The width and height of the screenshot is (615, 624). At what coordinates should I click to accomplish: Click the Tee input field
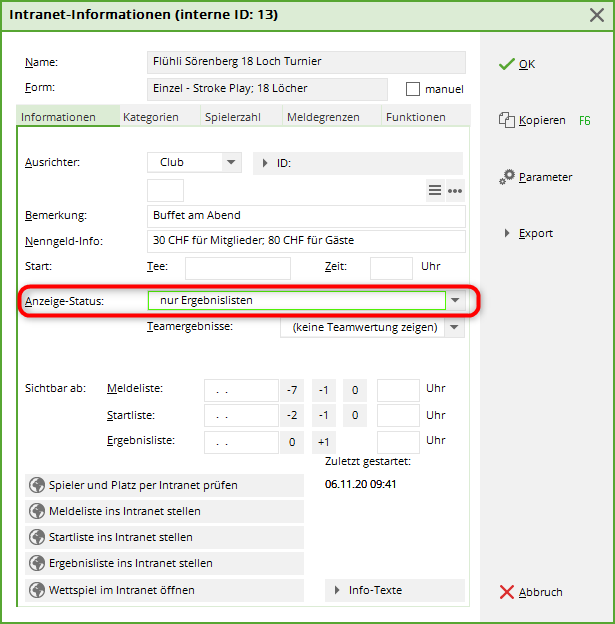(x=238, y=268)
